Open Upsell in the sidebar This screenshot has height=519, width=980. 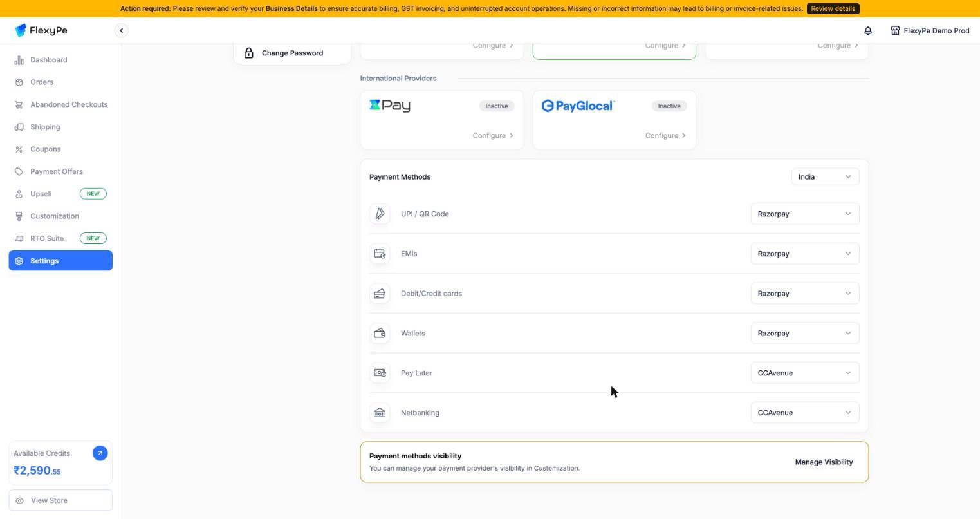point(60,194)
